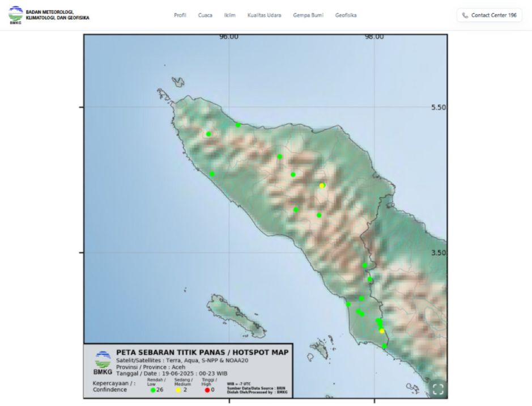
Task: Open the Profil menu
Action: pos(180,15)
